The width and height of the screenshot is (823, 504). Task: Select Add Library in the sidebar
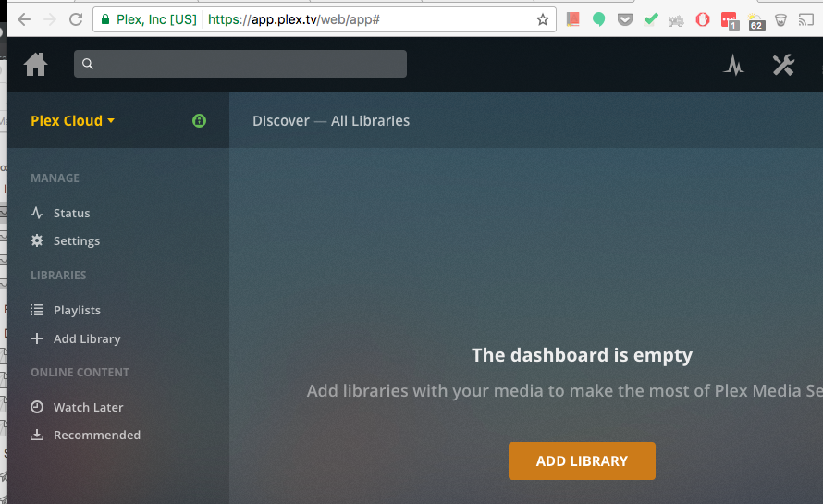87,339
